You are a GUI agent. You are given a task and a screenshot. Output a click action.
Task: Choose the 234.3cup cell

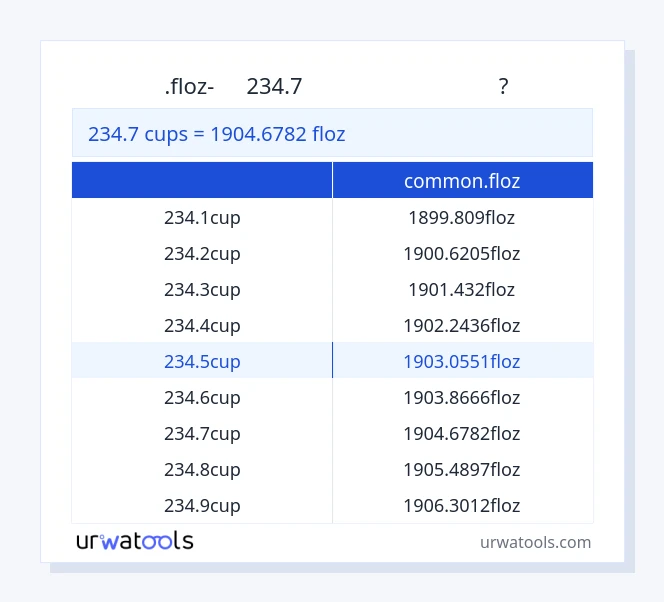(x=202, y=289)
